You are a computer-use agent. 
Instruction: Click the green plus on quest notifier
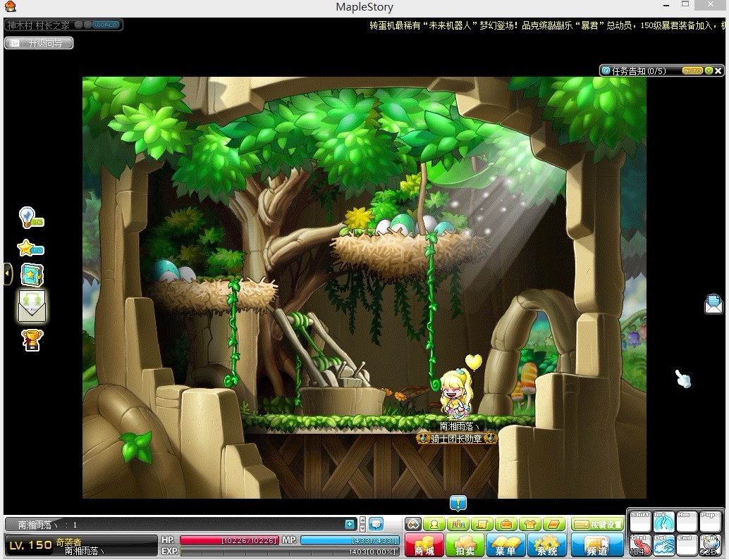pos(709,70)
